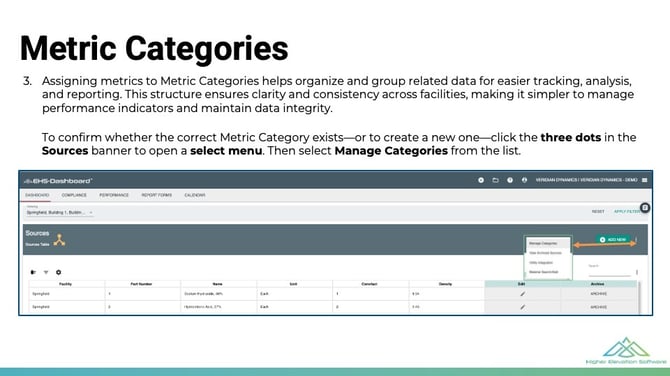Click the Reset button

pos(598,212)
